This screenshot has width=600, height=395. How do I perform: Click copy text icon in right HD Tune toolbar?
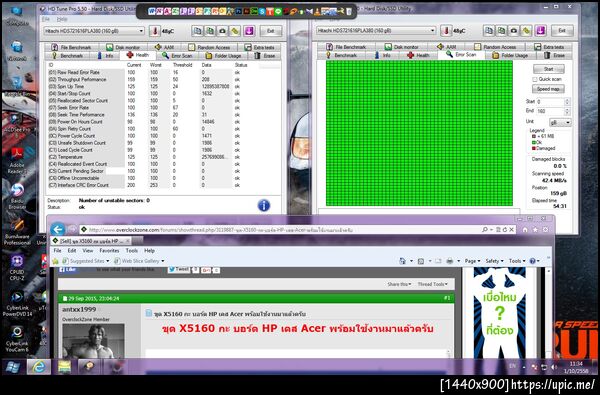(x=489, y=30)
